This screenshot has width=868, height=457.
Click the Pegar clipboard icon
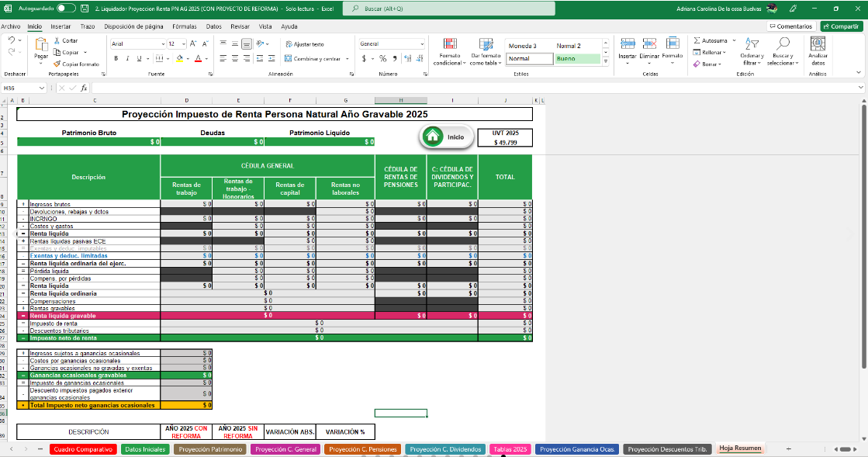[x=40, y=46]
